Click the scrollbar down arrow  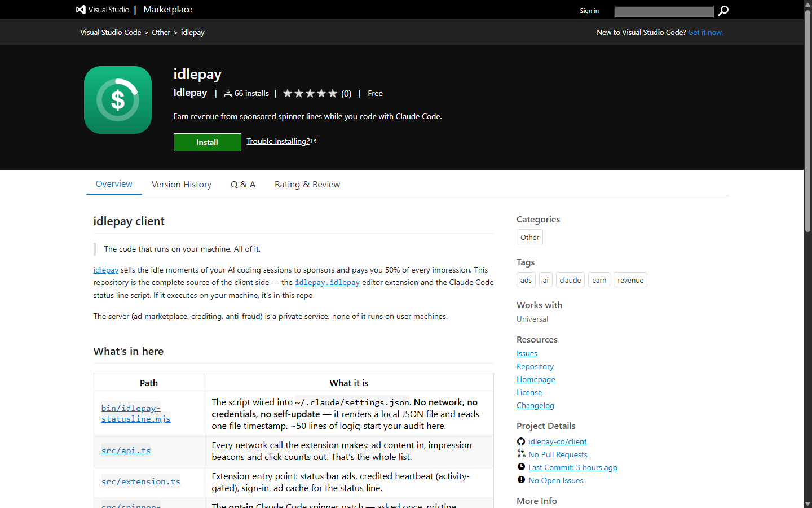coord(807,503)
